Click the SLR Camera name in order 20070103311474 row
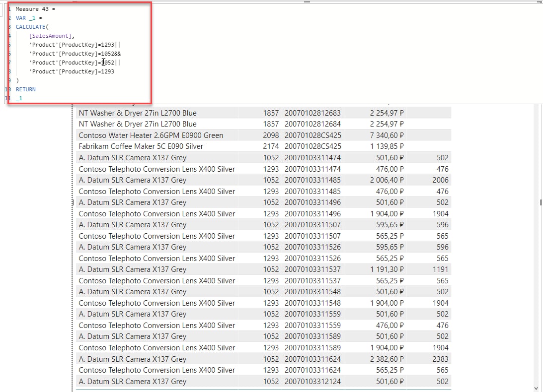 132,158
